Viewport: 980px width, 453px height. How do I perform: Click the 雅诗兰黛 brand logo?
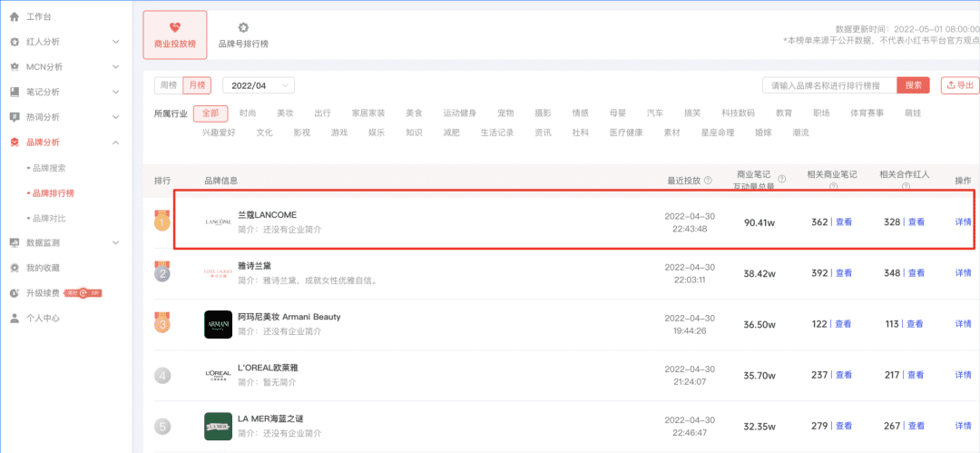click(218, 272)
